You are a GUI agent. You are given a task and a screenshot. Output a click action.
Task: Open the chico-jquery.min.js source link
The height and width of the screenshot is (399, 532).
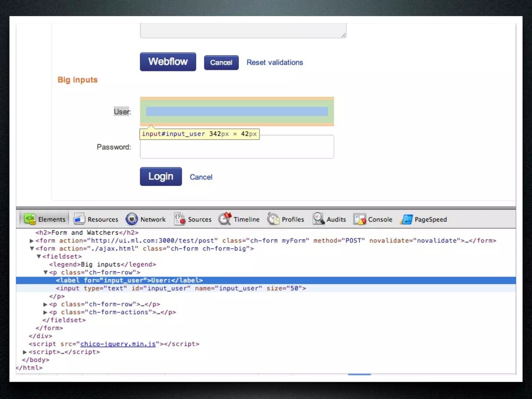tap(118, 344)
